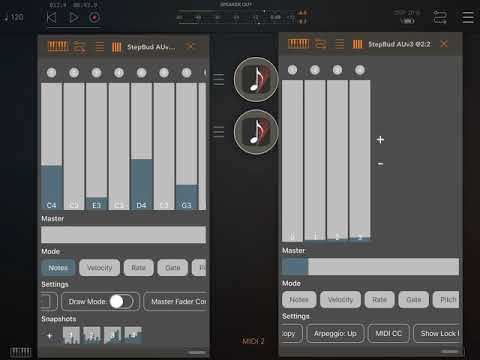The height and width of the screenshot is (360, 480).
Task: Set the E3 step bar value in the left window
Action: click(96, 146)
